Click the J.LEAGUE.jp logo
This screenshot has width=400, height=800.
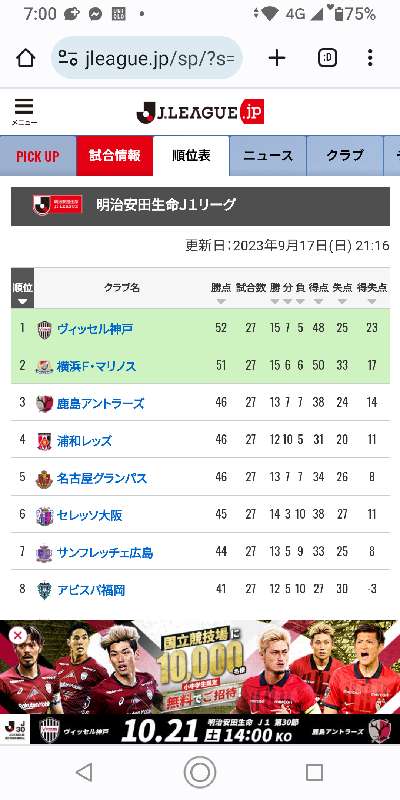coord(200,112)
